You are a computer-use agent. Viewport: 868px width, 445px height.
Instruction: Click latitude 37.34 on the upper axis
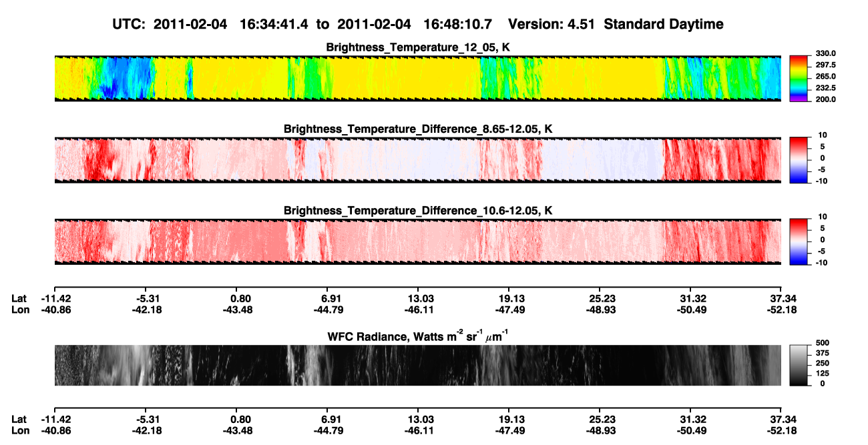[x=783, y=299]
